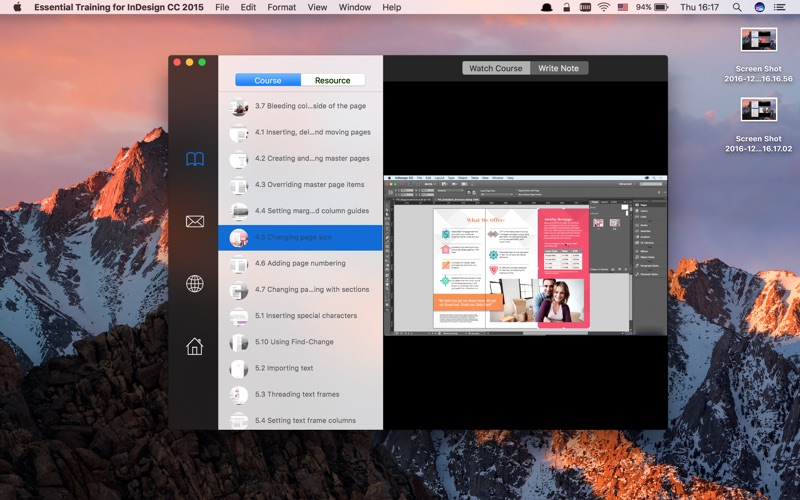Screen dimensions: 800x500
Task: Switch to the Course tab
Action: click(x=268, y=80)
